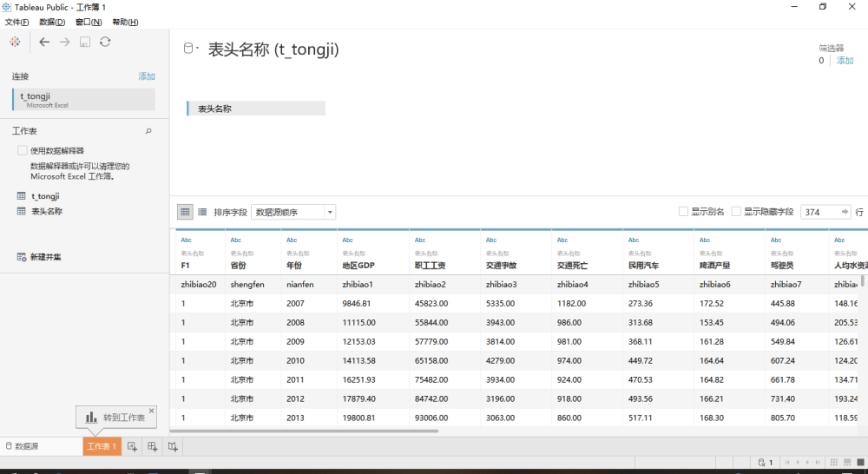Select the t_tongji sheet table icon
Image resolution: width=868 pixels, height=474 pixels.
point(21,196)
